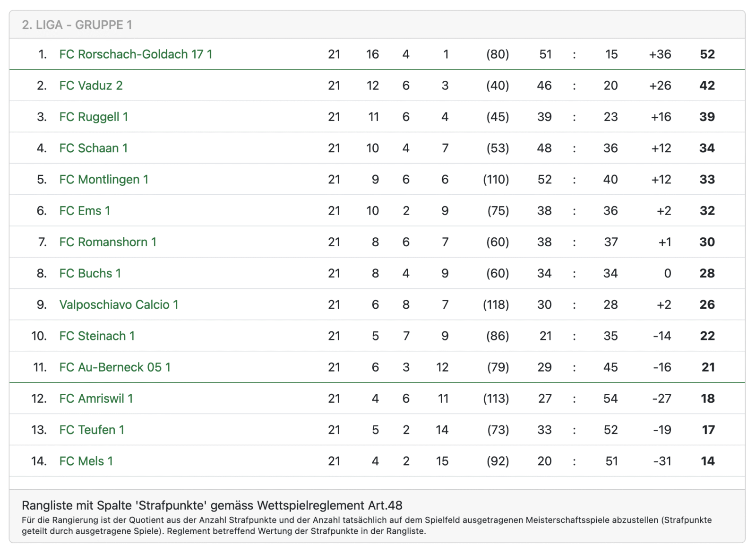Viewport: 756px width, 555px height.
Task: Click the 2. LIGA - GRUPPE 1 header
Action: click(x=77, y=25)
